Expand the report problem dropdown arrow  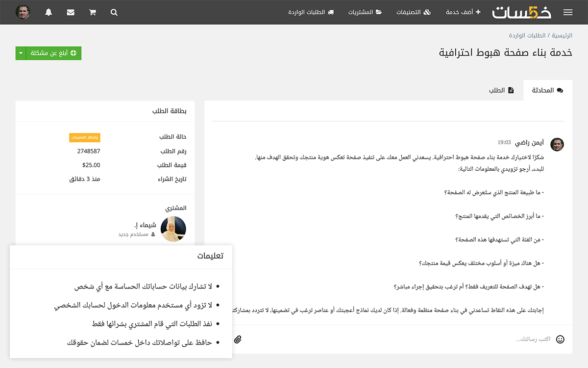pos(21,53)
